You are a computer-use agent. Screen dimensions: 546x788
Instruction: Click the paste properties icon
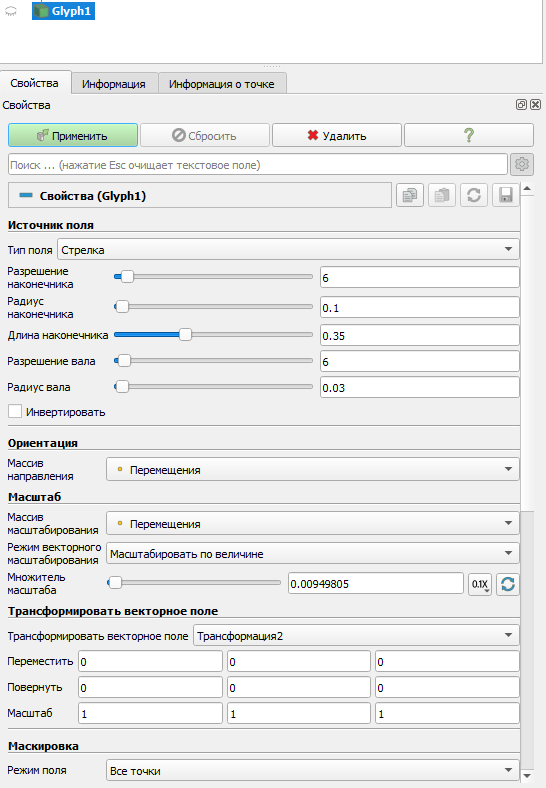pos(441,195)
